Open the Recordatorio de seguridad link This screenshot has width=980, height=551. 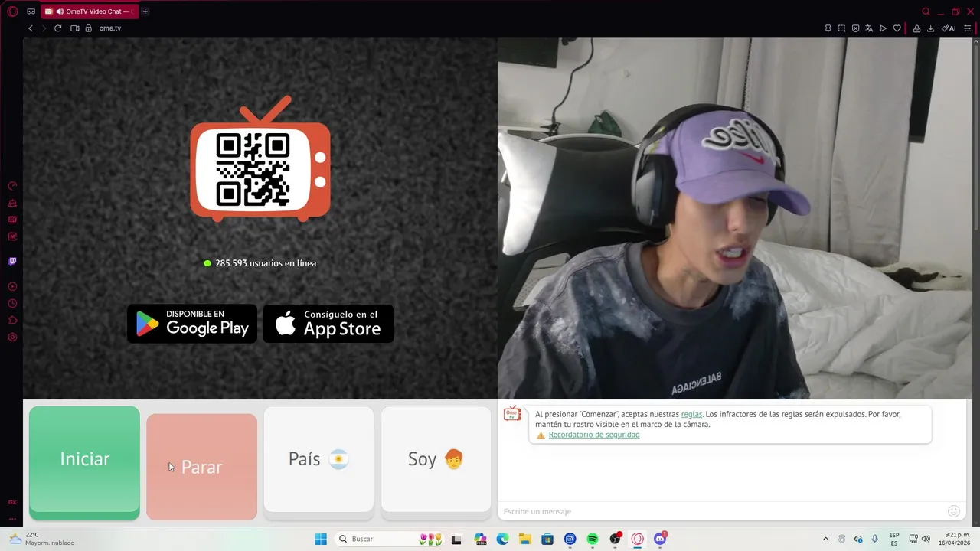(x=594, y=435)
